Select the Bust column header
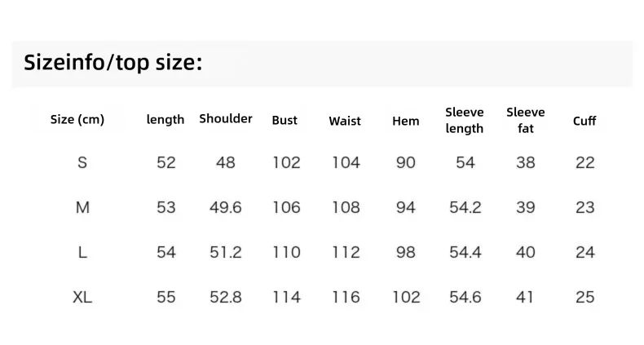The height and width of the screenshot is (345, 644). click(285, 121)
